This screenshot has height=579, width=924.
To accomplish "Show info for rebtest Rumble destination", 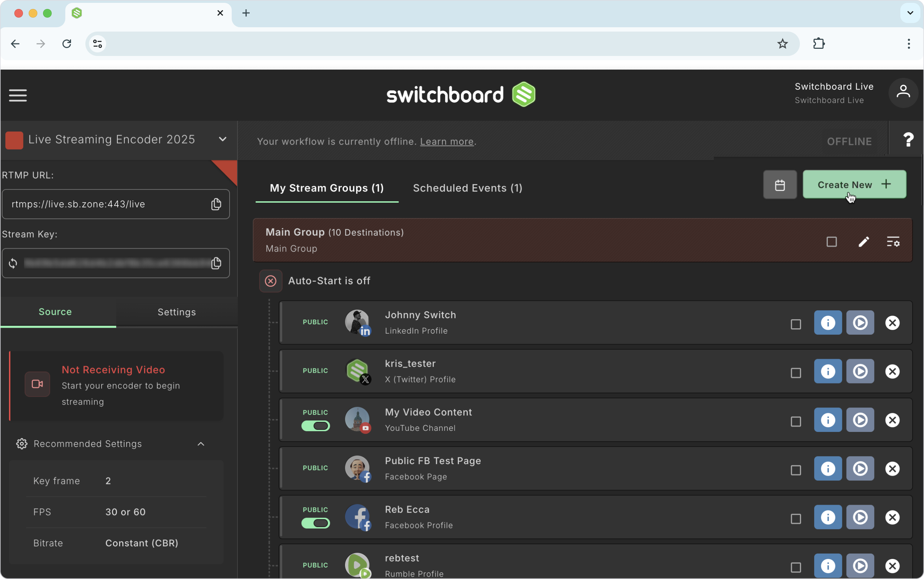I will coord(828,566).
